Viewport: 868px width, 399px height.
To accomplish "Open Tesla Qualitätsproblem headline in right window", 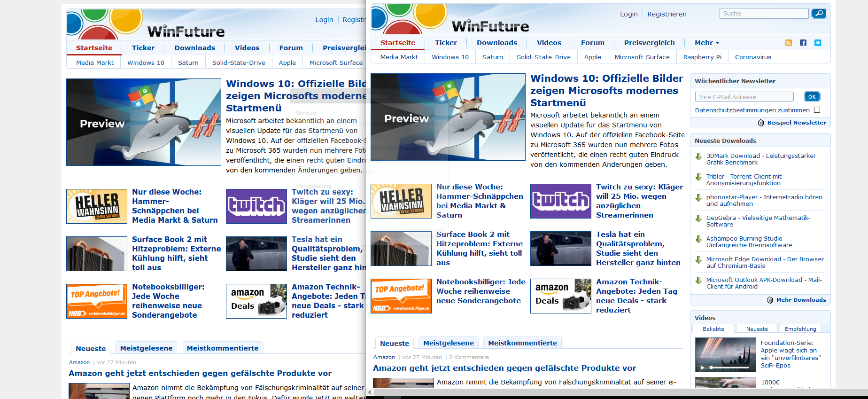I will coord(638,248).
